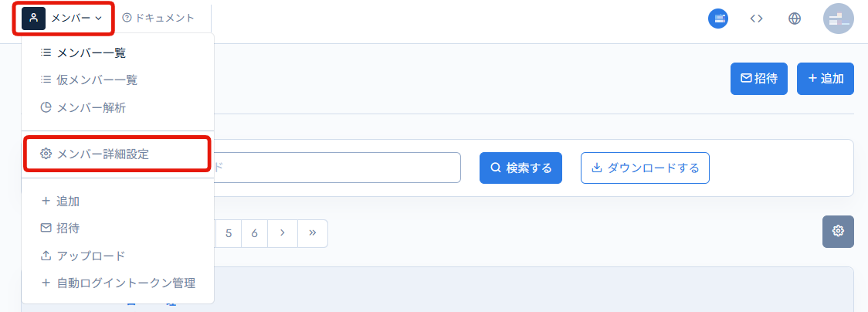This screenshot has width=868, height=312.
Task: Click the member icon beside メンバー
Action: tap(33, 18)
